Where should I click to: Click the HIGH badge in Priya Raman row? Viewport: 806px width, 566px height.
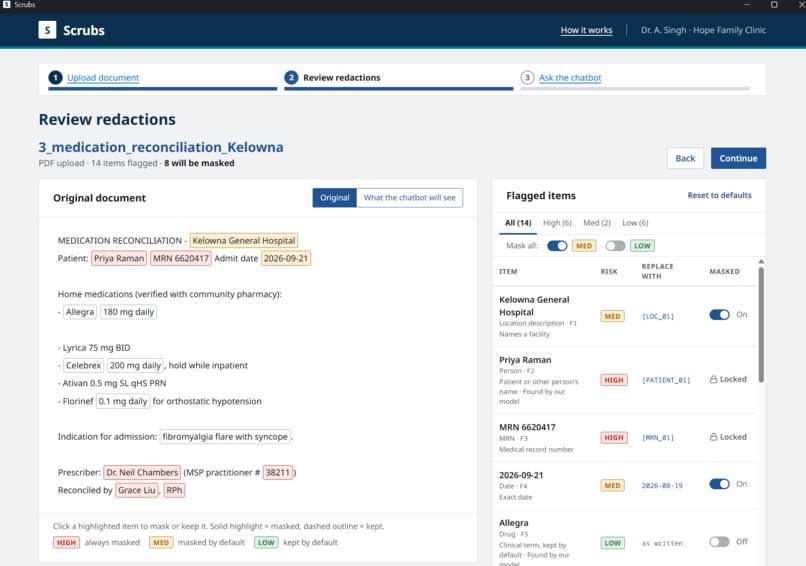pyautogui.click(x=614, y=380)
